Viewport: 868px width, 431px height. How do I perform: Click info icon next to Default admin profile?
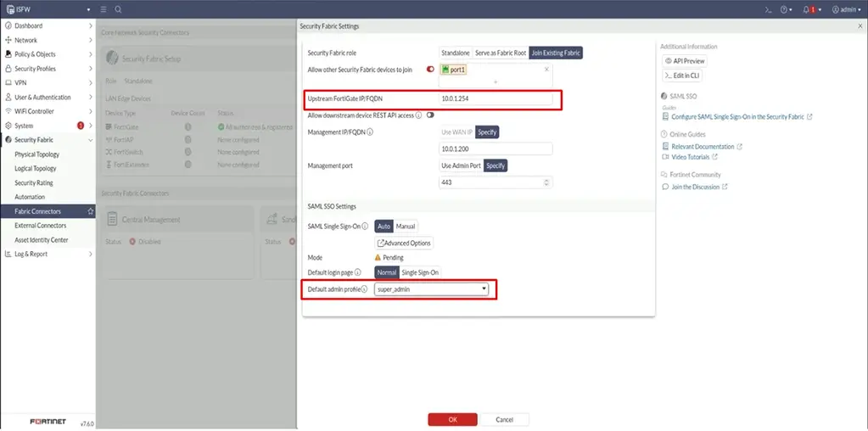[x=365, y=289]
